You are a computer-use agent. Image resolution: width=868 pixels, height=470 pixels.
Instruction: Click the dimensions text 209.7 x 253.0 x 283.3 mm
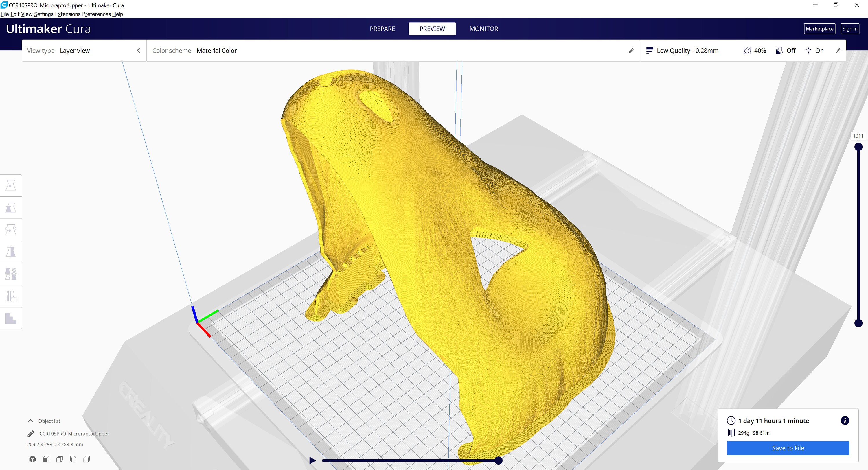(x=55, y=444)
